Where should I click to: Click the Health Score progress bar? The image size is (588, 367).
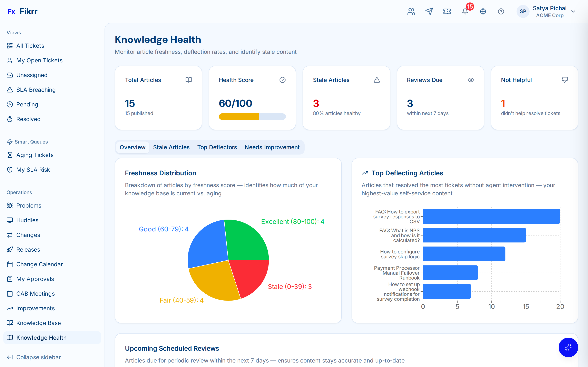tap(252, 116)
